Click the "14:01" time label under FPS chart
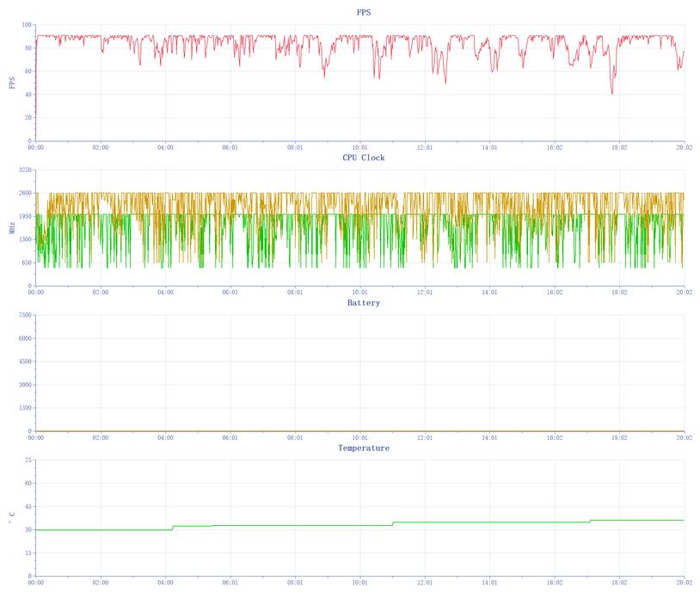 489,147
